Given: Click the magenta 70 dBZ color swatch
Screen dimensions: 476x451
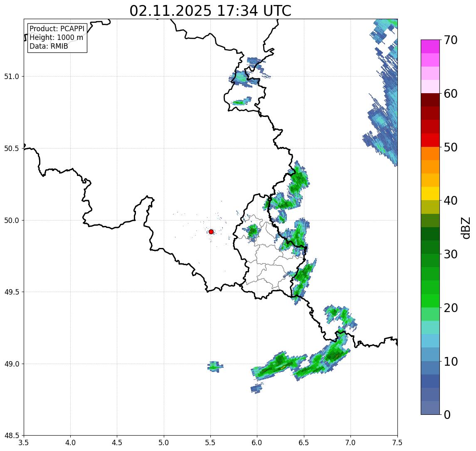Looking at the screenshot, I should point(430,47).
